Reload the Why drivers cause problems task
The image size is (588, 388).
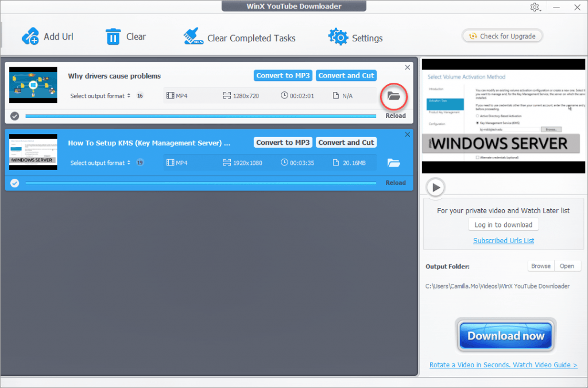click(x=396, y=116)
